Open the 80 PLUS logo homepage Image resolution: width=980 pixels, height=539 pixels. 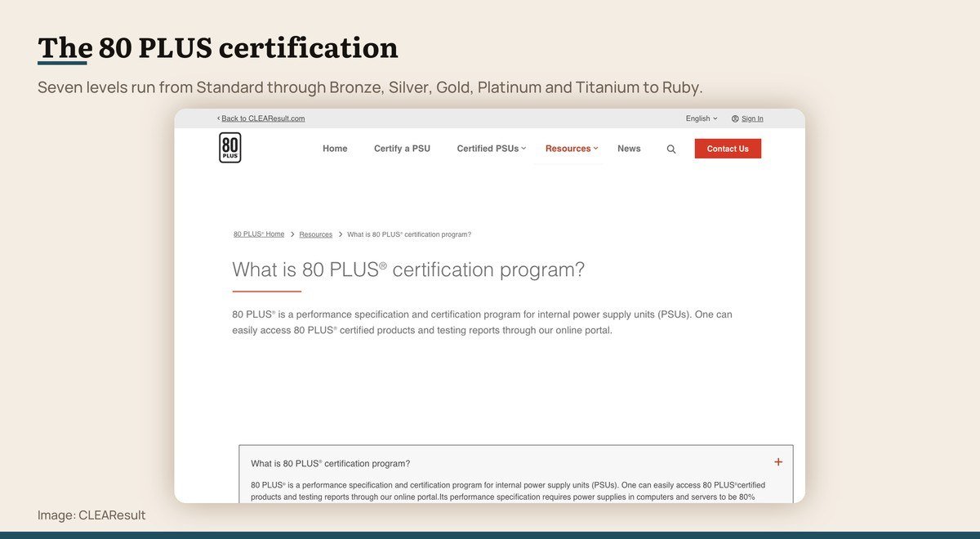(x=230, y=148)
